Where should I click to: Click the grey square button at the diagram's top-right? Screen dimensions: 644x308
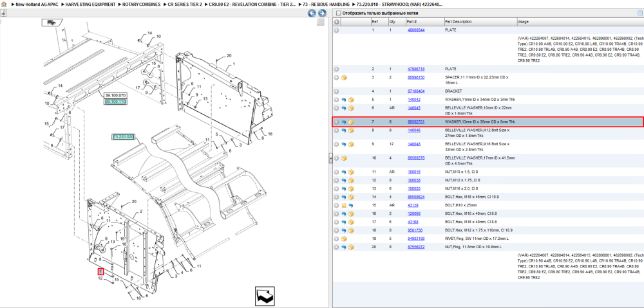click(x=321, y=22)
